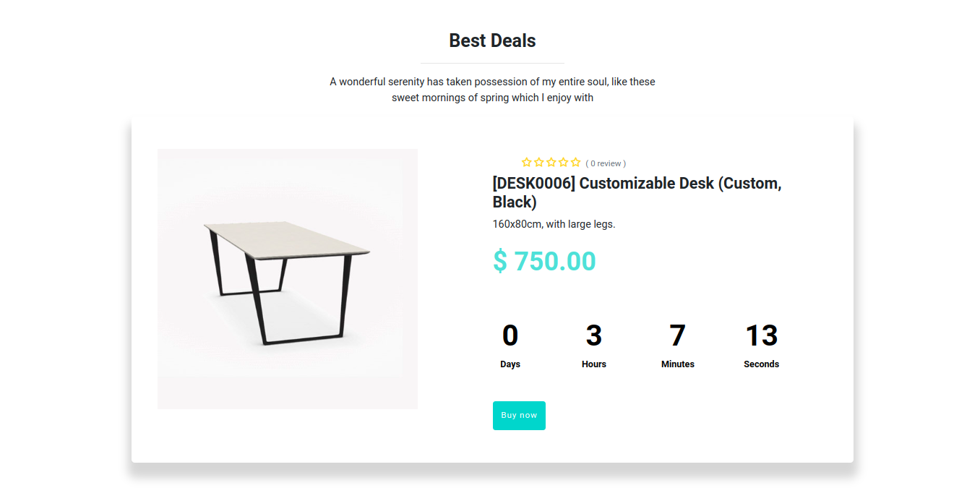Click the Hours label
Image resolution: width=980 pixels, height=501 pixels.
(594, 364)
